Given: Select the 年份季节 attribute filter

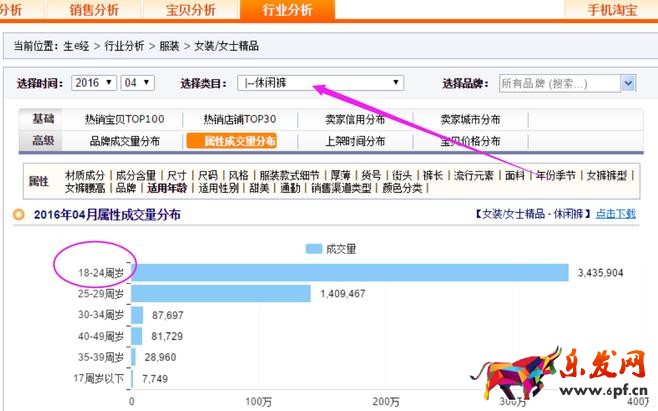Looking at the screenshot, I should point(556,174).
